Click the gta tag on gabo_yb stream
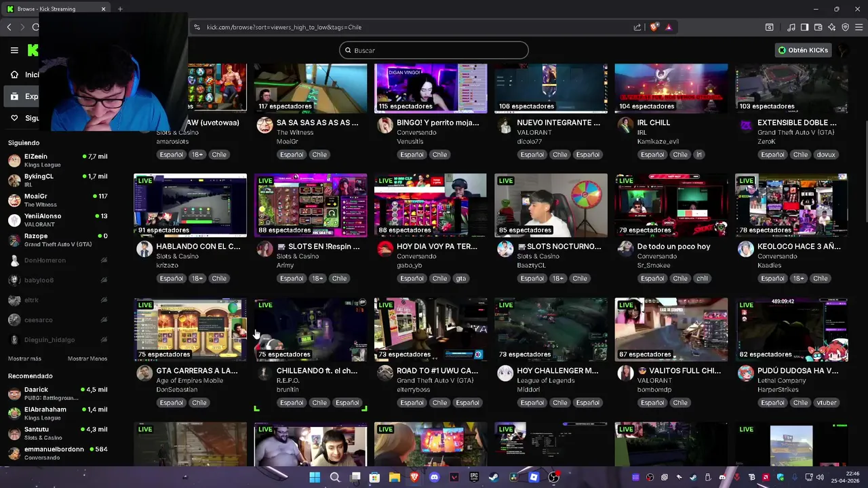This screenshot has height=488, width=868. coord(461,279)
